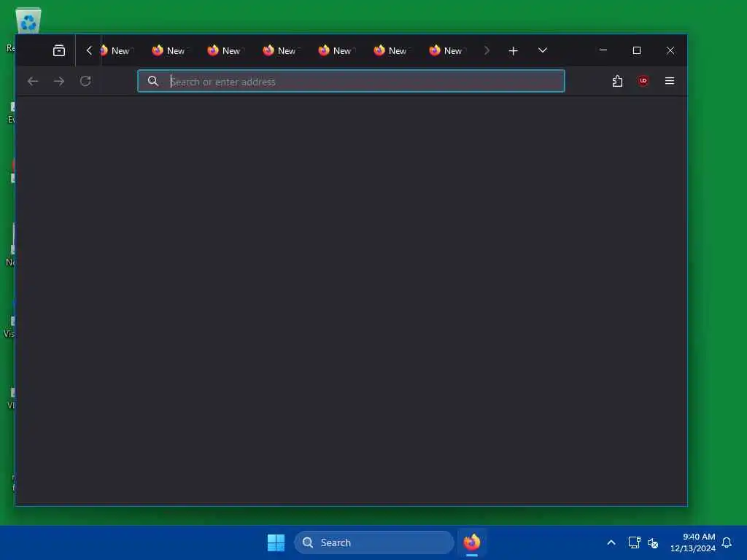
Task: Open the uBlock Origin extension popup
Action: [x=643, y=82]
